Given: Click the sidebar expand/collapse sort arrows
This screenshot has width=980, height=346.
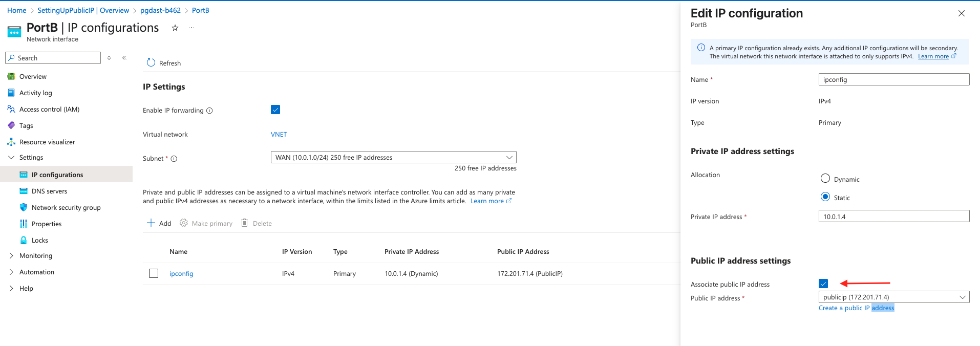Looking at the screenshot, I should coord(109,58).
